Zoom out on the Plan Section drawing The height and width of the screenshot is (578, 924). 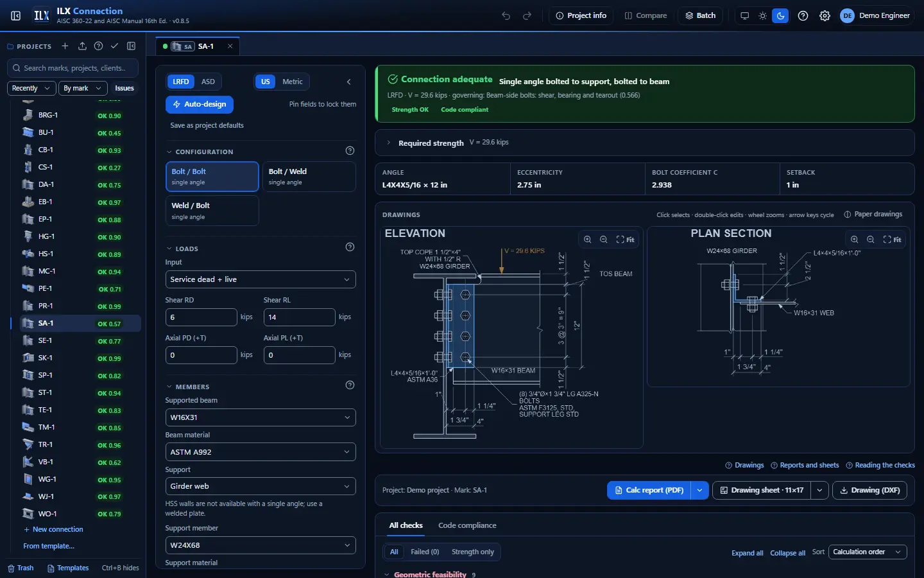tap(871, 240)
